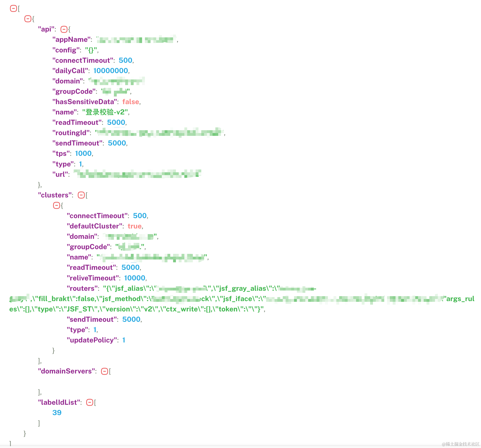Viewport: 481px width, 448px height.
Task: Click the "routers" key
Action: [x=82, y=288]
